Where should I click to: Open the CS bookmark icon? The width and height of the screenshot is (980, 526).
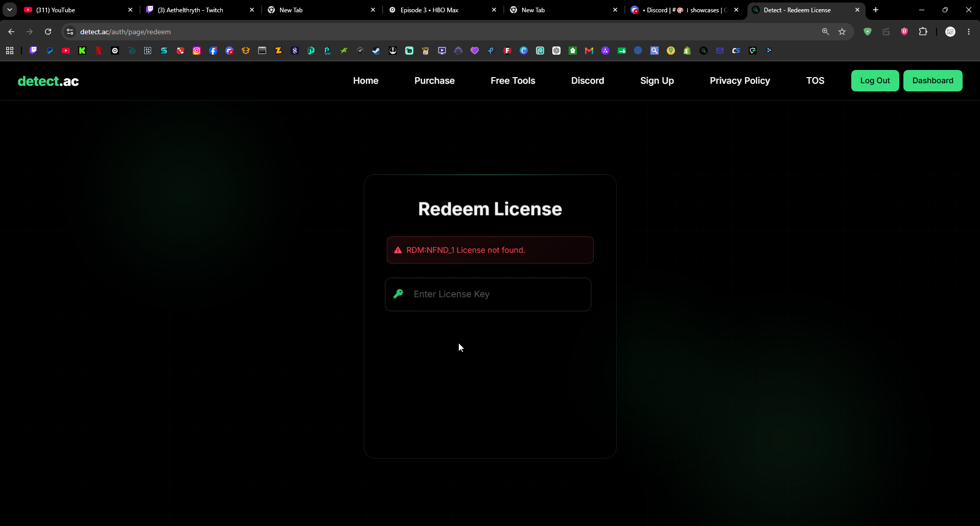pos(736,51)
